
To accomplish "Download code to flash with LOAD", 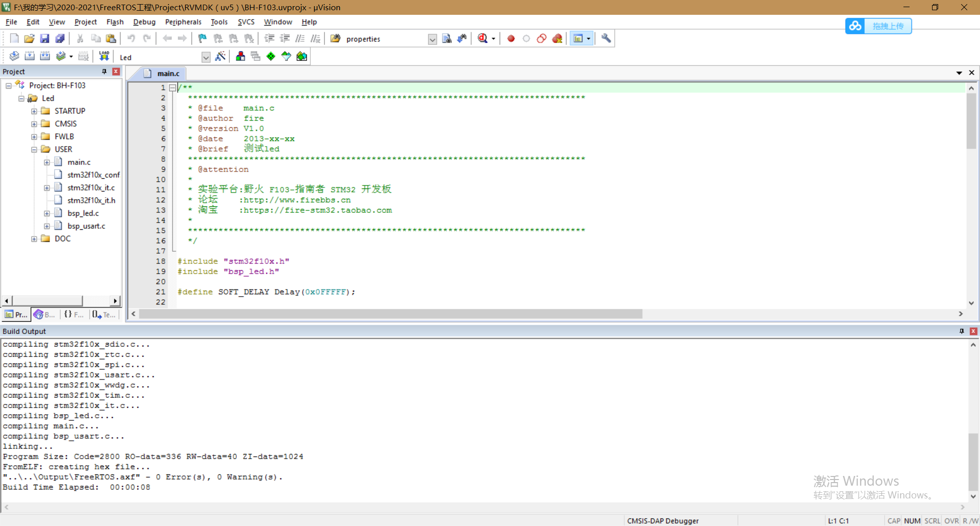I will click(x=104, y=56).
